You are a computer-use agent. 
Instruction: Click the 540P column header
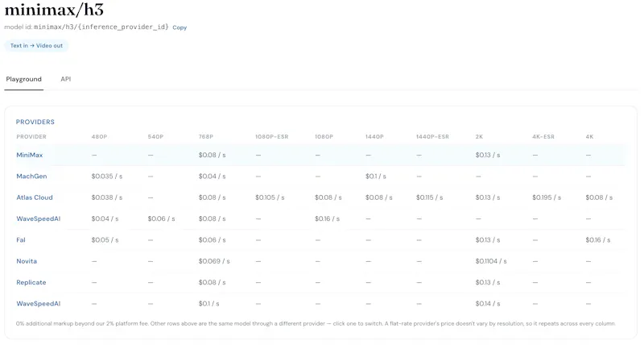click(155, 137)
